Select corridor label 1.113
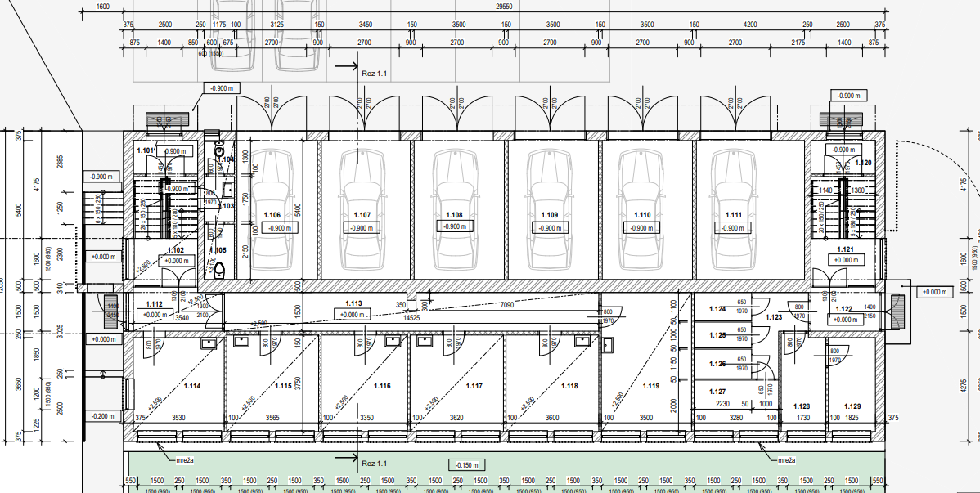 pyautogui.click(x=353, y=303)
